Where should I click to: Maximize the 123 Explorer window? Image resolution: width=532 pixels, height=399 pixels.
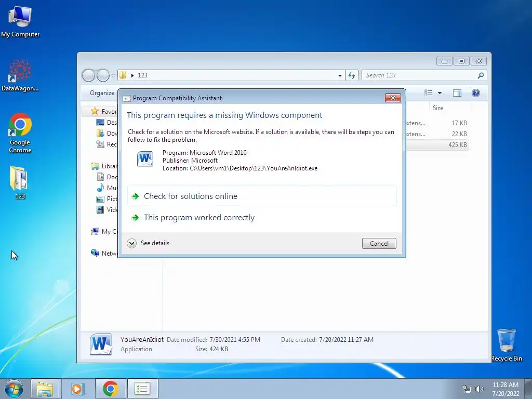pyautogui.click(x=461, y=61)
